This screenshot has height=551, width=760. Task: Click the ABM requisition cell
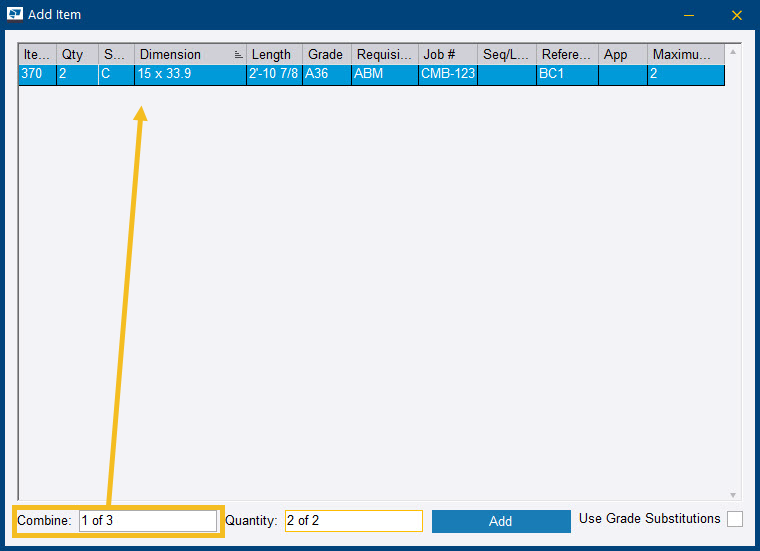[x=385, y=75]
